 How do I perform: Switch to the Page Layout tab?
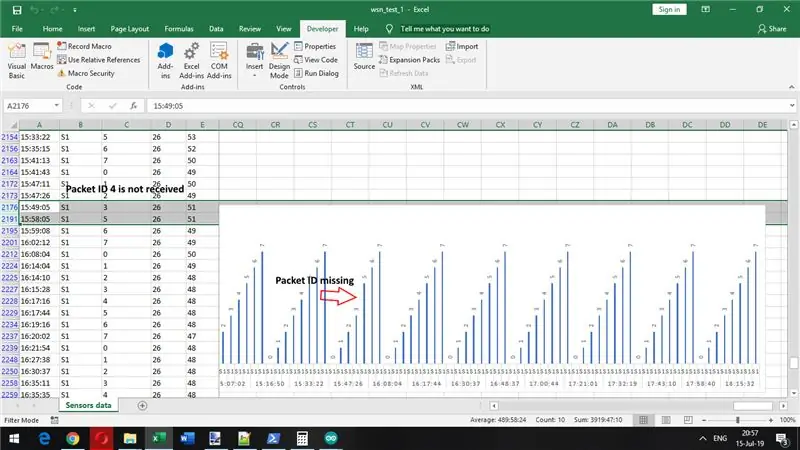130,29
